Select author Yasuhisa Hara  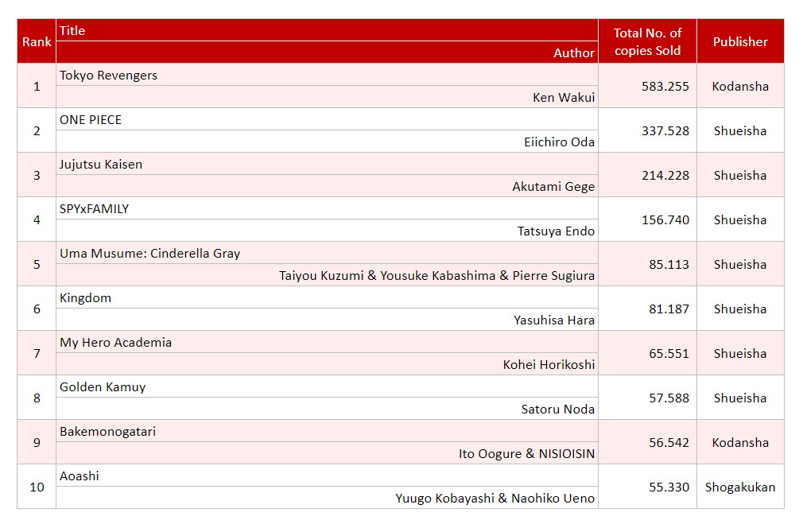327,320
